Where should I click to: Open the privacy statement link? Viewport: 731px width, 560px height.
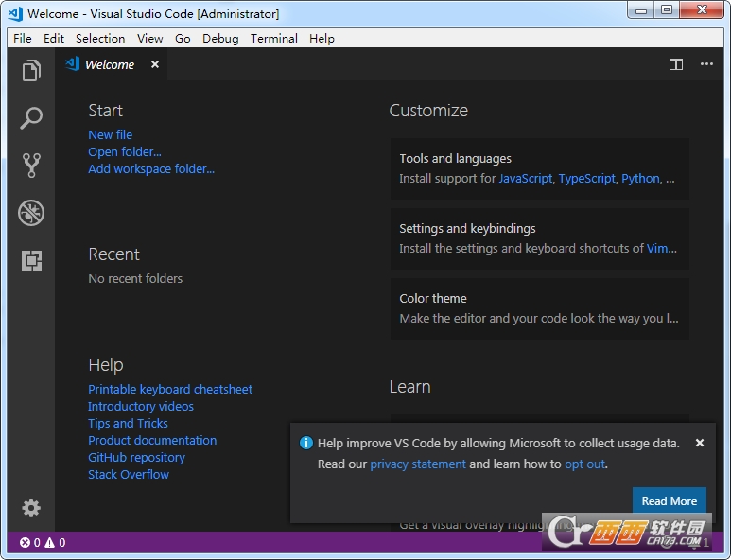418,464
